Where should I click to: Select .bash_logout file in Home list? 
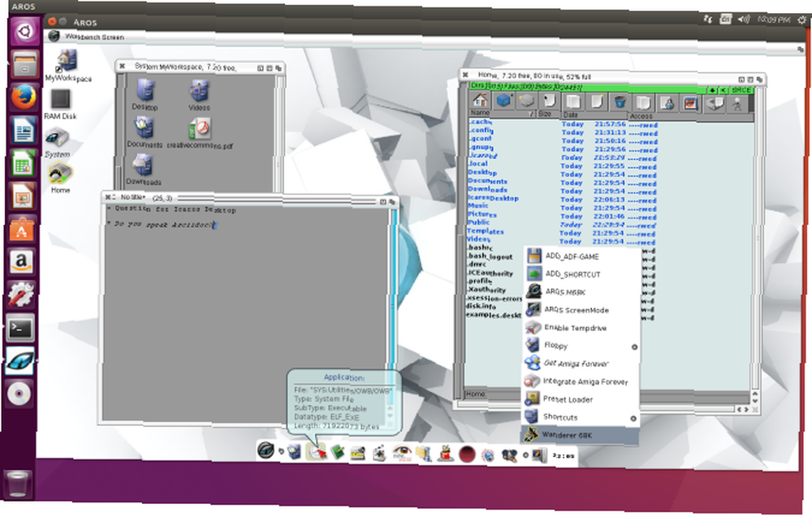[x=490, y=256]
